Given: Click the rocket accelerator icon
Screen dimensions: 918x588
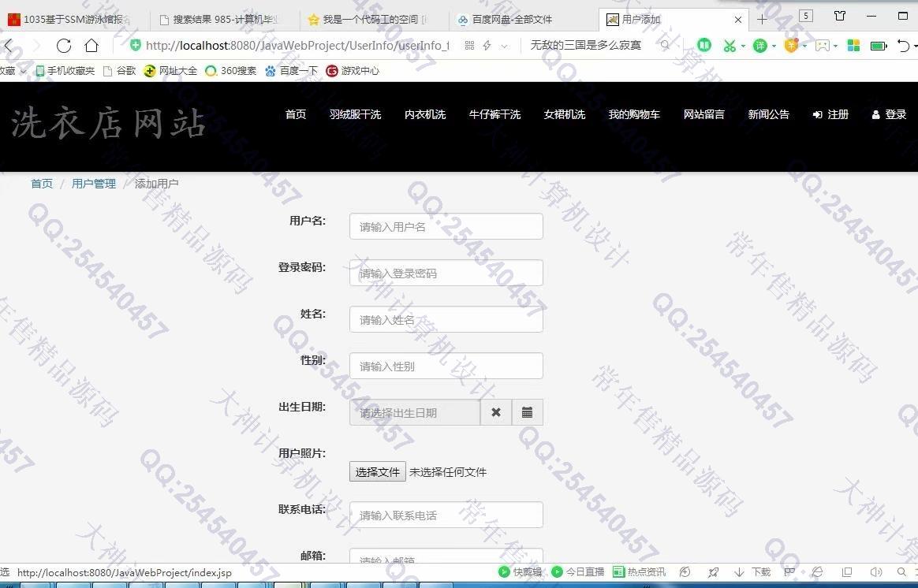Looking at the screenshot, I should [x=712, y=572].
